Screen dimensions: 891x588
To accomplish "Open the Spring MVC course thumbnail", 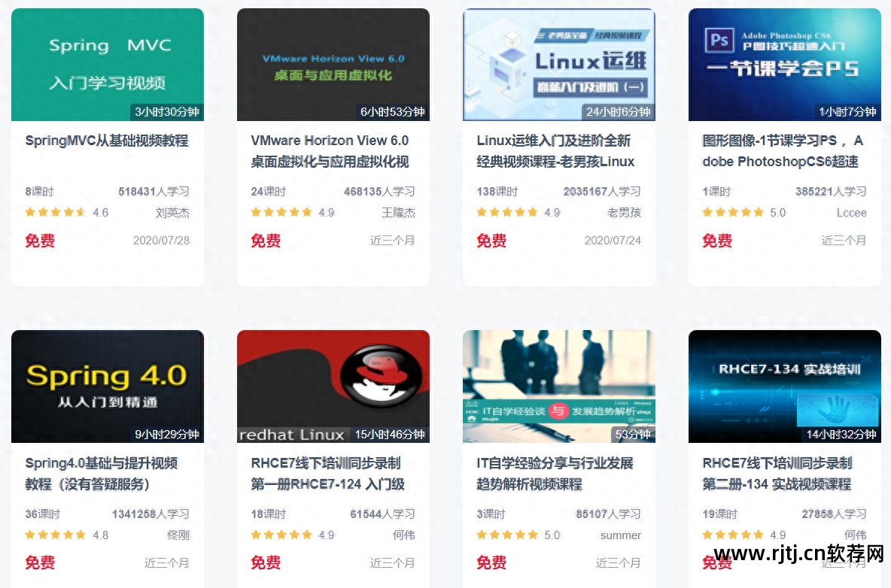I will (x=108, y=65).
